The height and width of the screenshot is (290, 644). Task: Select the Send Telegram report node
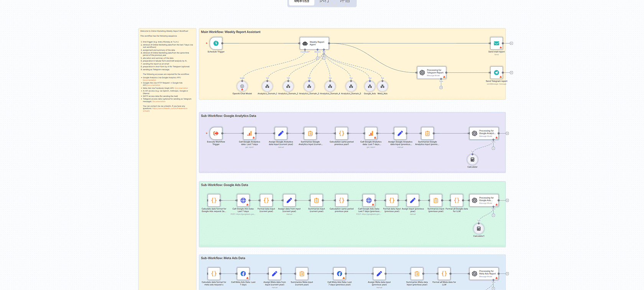pyautogui.click(x=496, y=72)
